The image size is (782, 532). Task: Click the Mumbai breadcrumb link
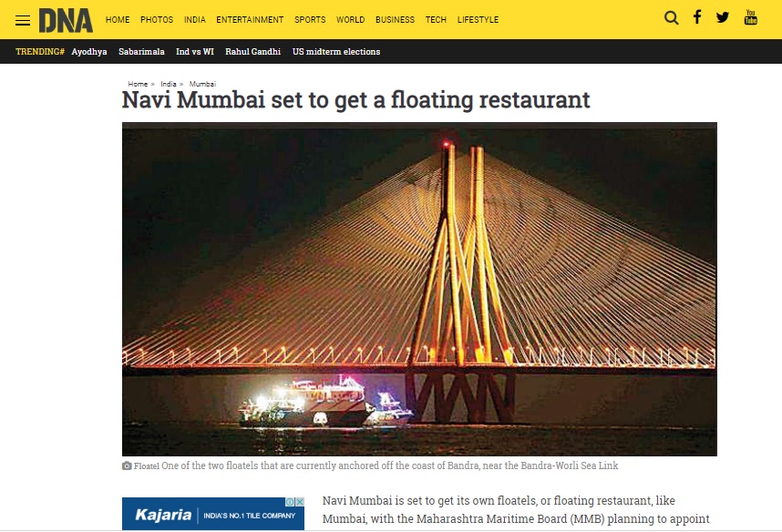pyautogui.click(x=202, y=84)
